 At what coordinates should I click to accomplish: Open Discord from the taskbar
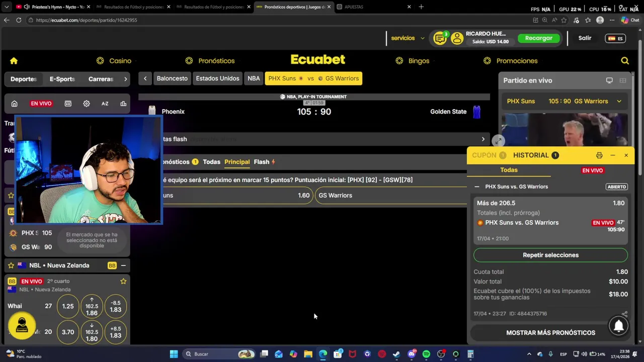(x=412, y=354)
